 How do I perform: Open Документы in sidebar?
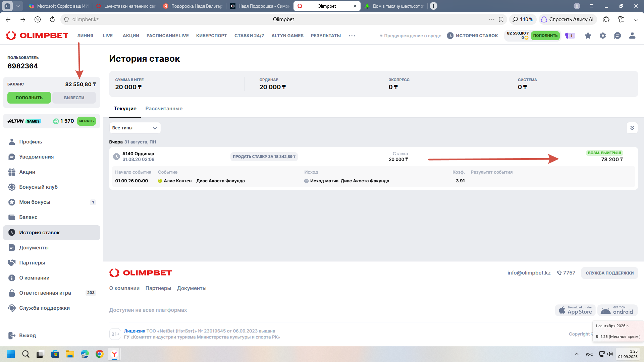tap(52, 248)
